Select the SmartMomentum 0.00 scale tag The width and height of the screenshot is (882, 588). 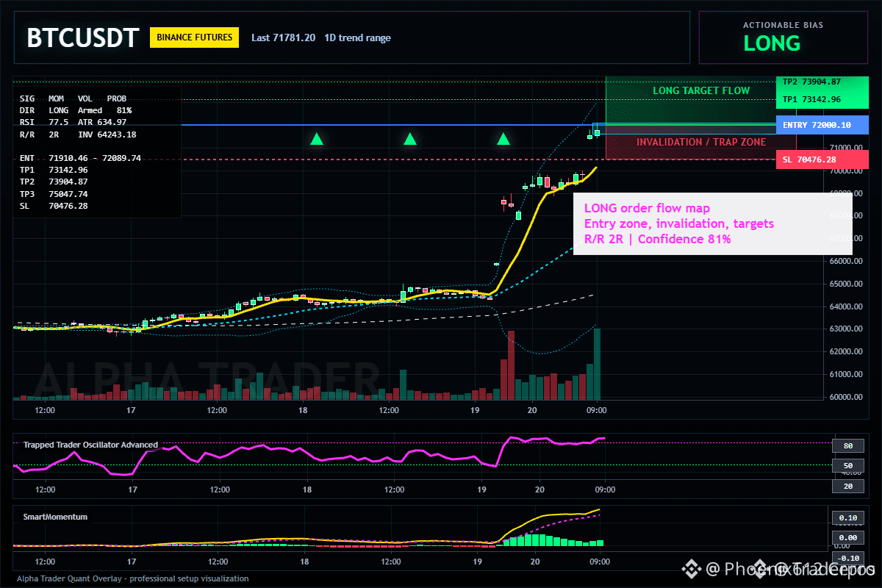click(x=847, y=538)
